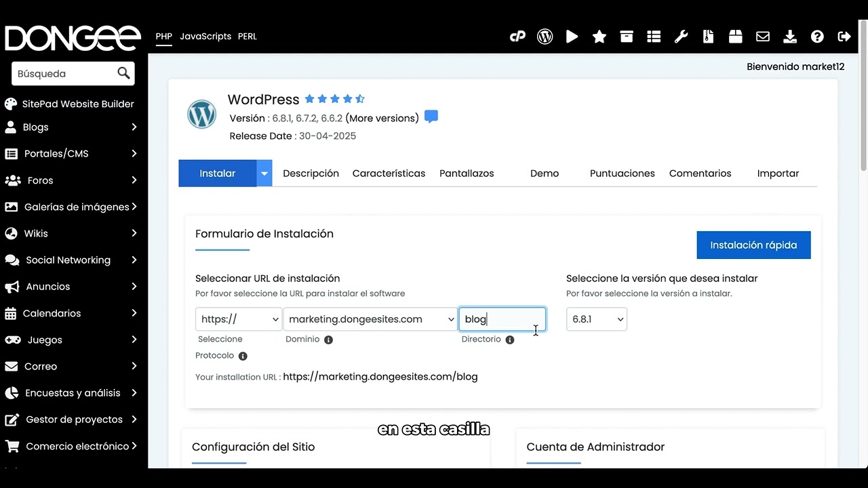
Task: Open the Descripción tab
Action: tap(311, 174)
